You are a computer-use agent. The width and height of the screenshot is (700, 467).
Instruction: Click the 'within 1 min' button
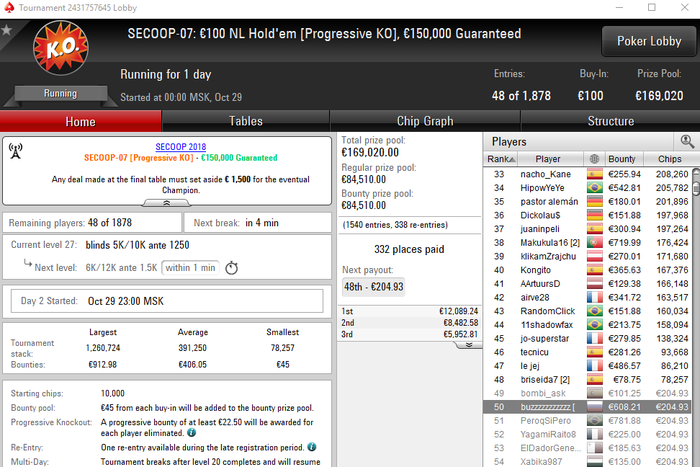[x=190, y=267]
